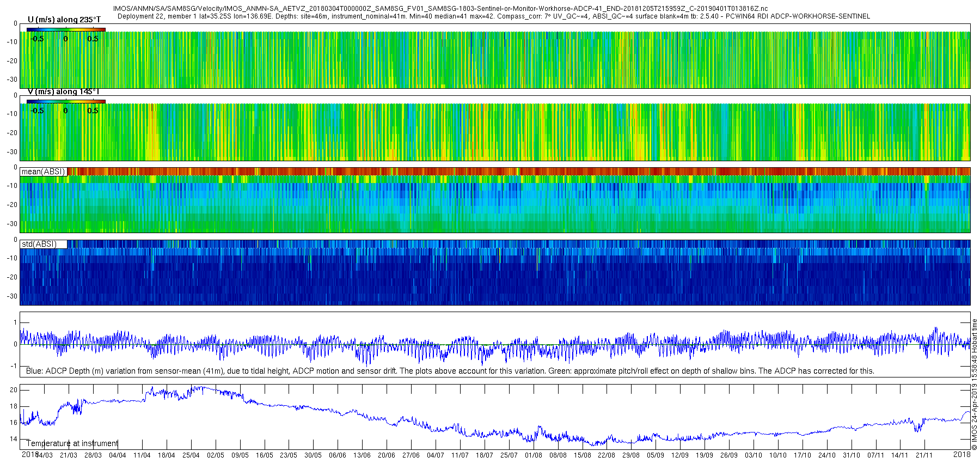
Task: Click the 10/10 date tick label
Action: click(778, 455)
